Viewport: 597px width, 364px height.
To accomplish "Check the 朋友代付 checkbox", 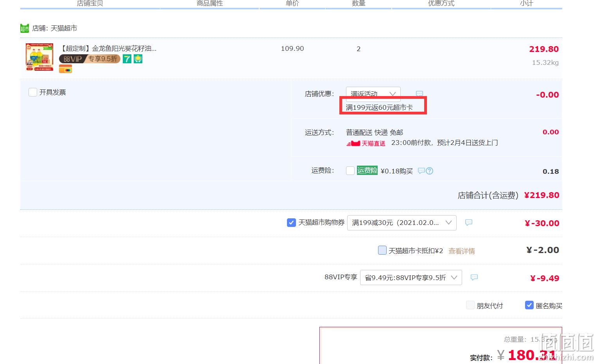I will (470, 305).
